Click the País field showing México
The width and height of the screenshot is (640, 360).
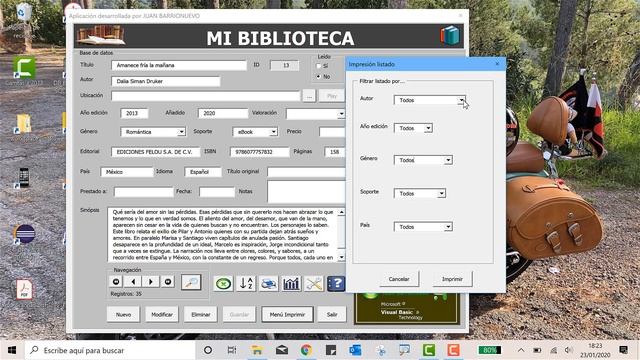coord(127,172)
